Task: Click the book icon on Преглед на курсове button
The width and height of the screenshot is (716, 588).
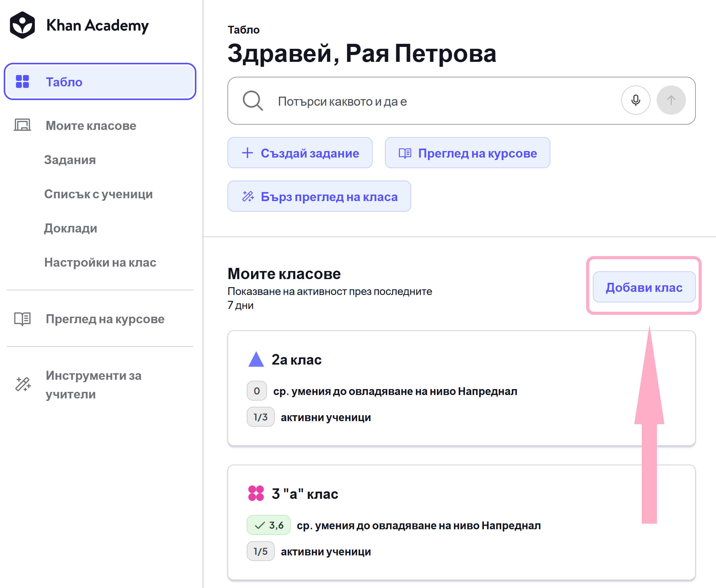Action: (x=405, y=153)
